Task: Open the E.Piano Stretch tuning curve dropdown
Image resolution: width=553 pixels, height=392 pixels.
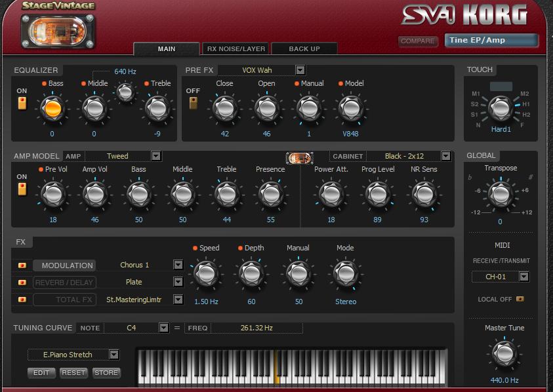Action: coord(114,355)
